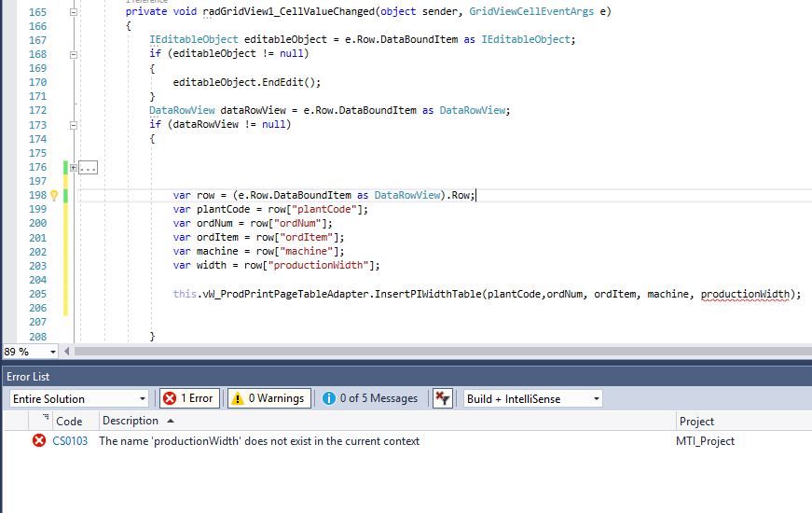Click the underlined productionWidth argument on line 205
Viewport: 812px width, 513px height.
click(x=745, y=295)
